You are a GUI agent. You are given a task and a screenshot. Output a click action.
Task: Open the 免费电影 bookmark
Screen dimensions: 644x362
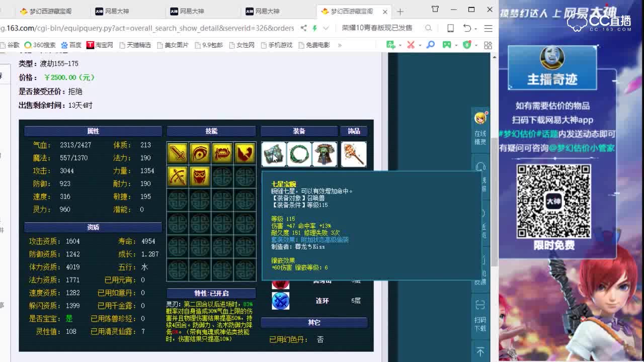click(314, 45)
